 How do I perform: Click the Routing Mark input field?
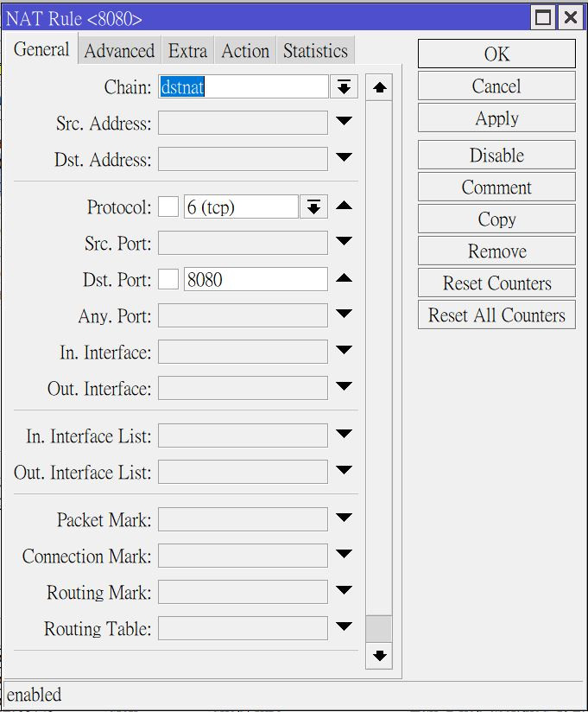(x=243, y=592)
